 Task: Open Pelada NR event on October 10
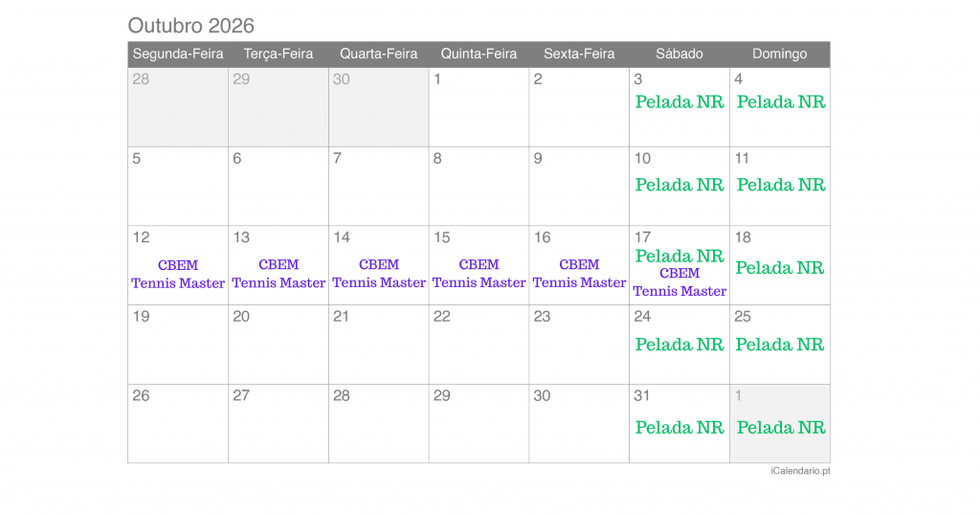[679, 185]
